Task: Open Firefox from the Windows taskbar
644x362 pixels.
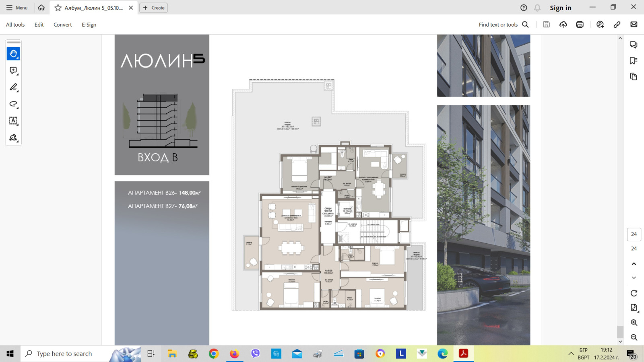Action: 234,354
